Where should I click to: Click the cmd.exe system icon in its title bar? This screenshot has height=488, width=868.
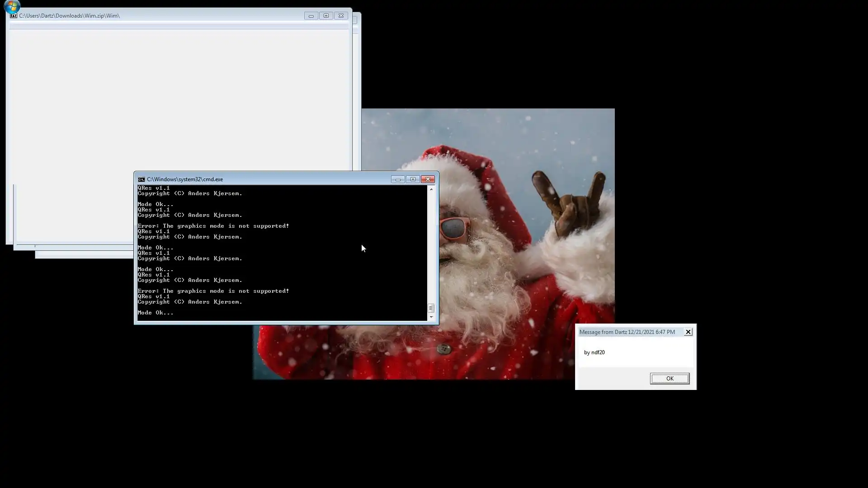(x=142, y=179)
